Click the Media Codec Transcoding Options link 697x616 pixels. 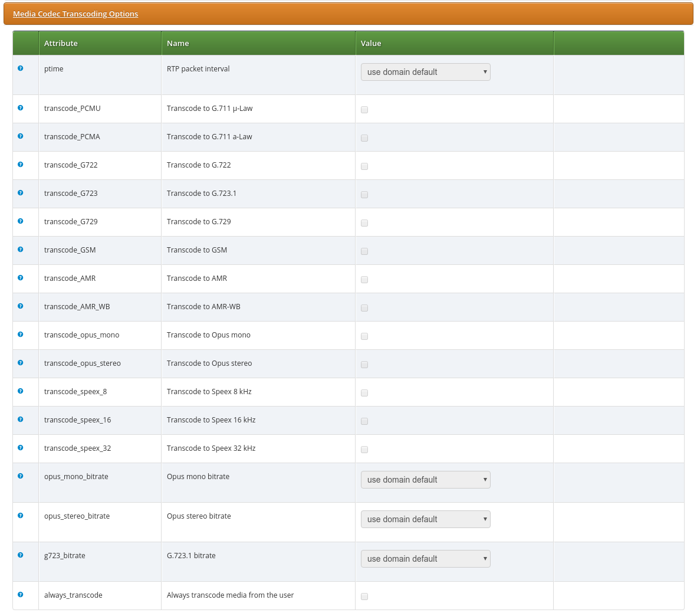[x=75, y=14]
